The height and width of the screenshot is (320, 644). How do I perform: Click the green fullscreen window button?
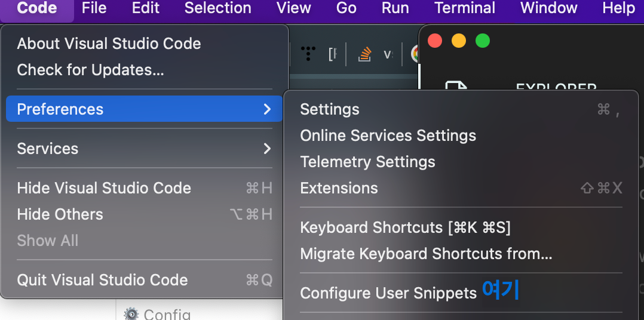click(x=483, y=41)
